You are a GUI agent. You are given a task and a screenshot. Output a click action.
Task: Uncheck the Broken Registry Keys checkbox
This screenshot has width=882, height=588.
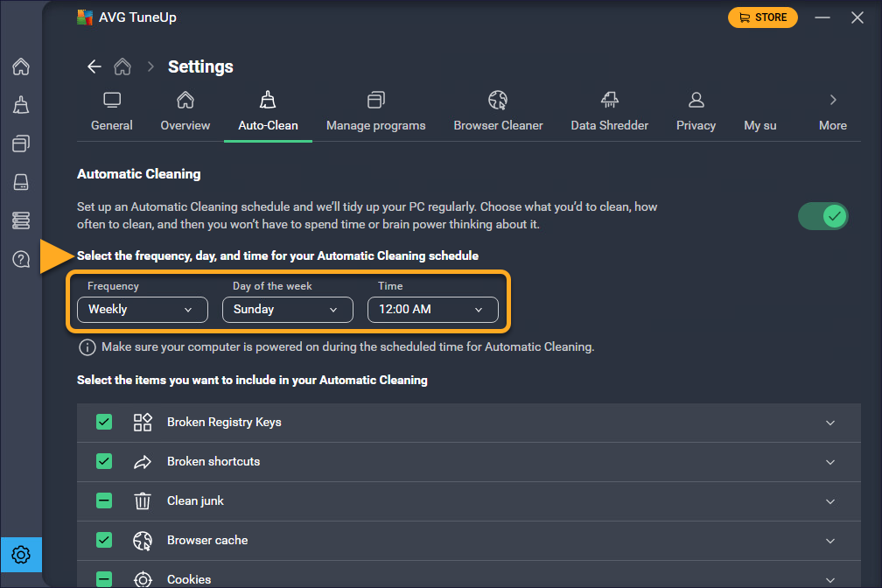click(104, 423)
